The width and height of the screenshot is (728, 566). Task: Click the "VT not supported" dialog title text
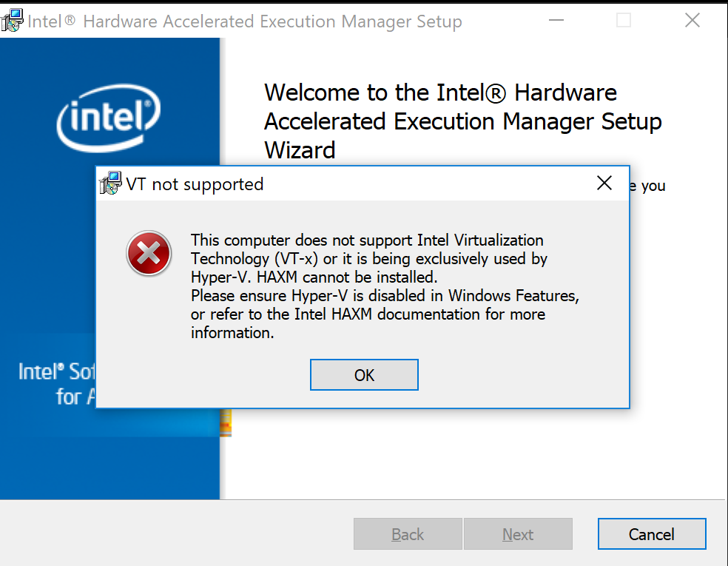pos(195,184)
